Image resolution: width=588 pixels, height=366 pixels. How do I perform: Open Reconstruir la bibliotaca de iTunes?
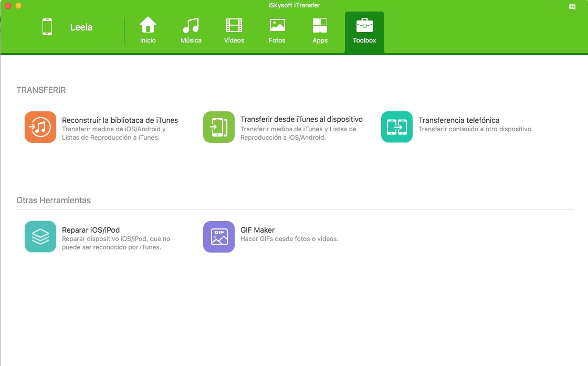(120, 120)
